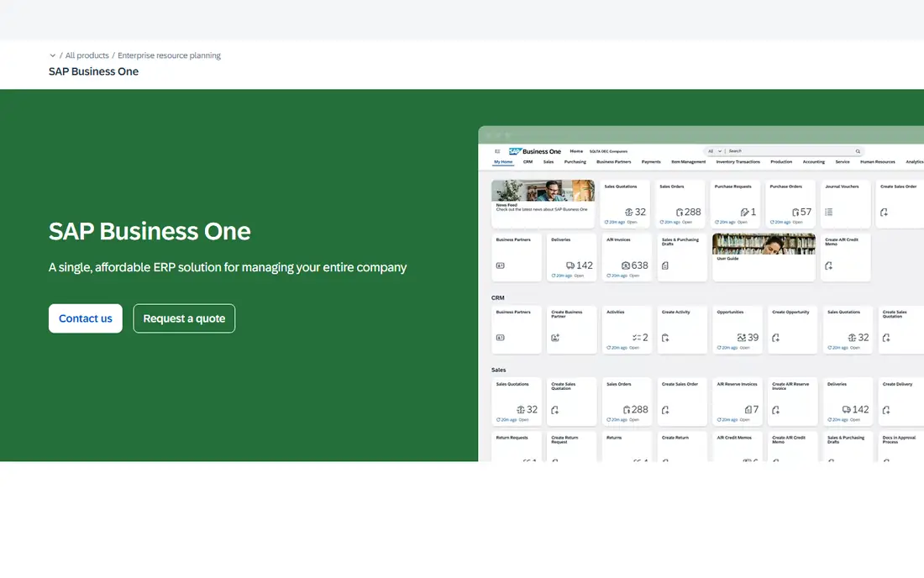Click the Docs in Approval Process tile title
Image resolution: width=924 pixels, height=578 pixels.
900,439
